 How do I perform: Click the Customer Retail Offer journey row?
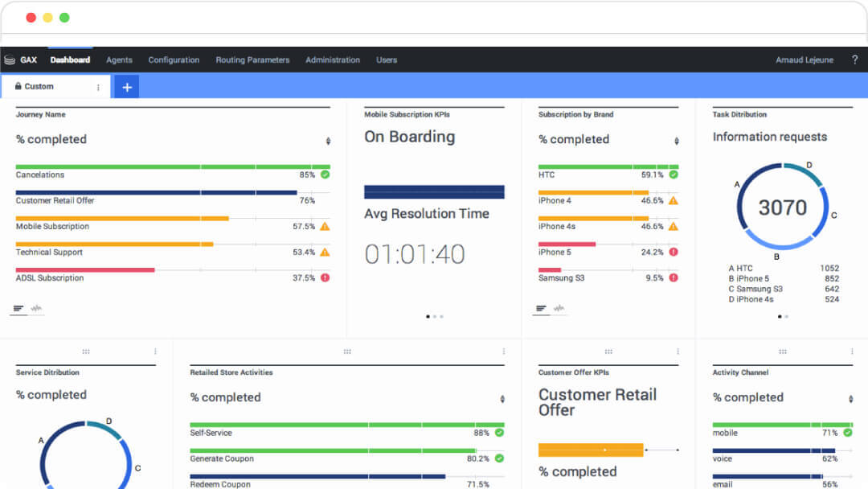point(173,198)
